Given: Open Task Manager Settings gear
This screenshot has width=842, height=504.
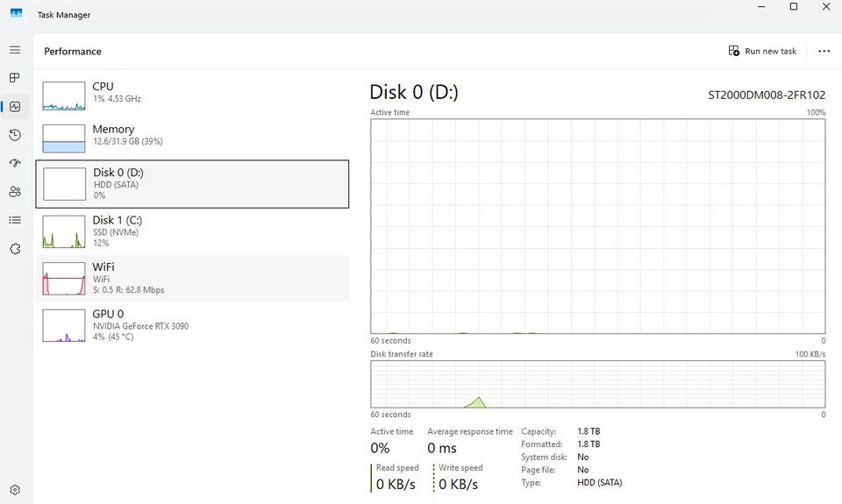Looking at the screenshot, I should click(x=15, y=489).
